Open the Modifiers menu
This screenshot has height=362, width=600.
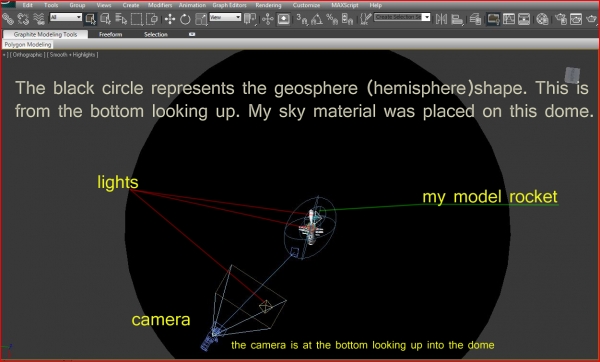[x=160, y=5]
